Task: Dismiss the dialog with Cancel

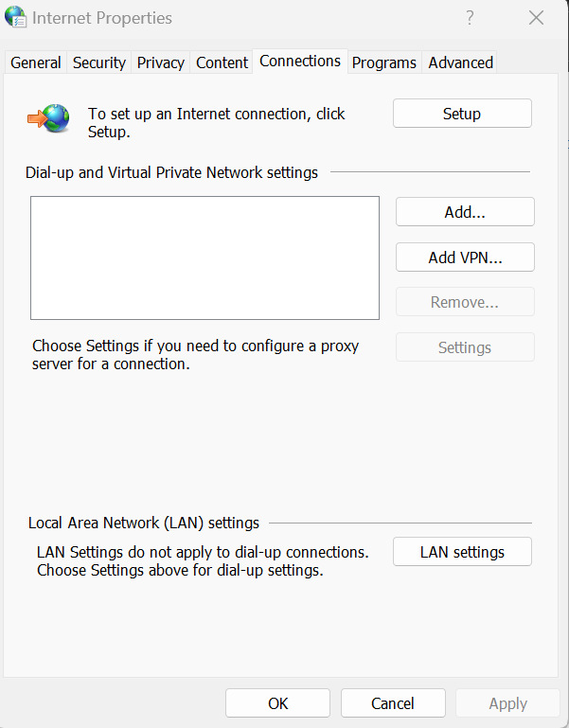Action: tap(393, 703)
